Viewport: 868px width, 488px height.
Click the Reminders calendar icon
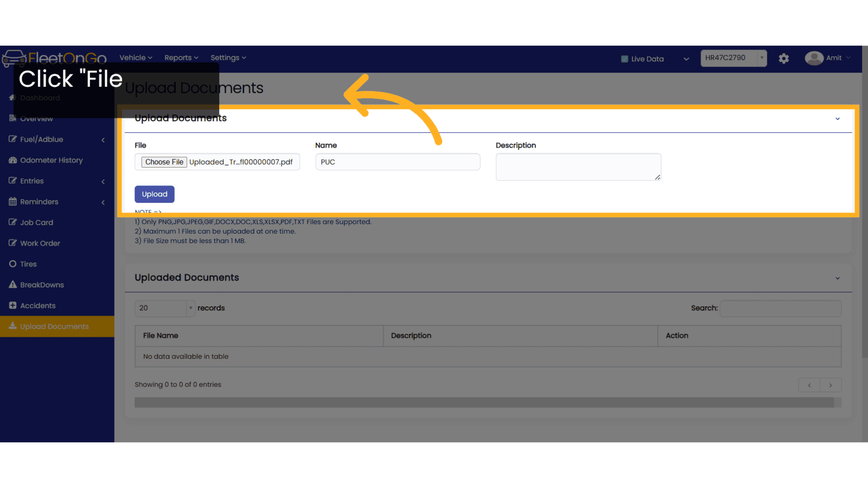12,202
